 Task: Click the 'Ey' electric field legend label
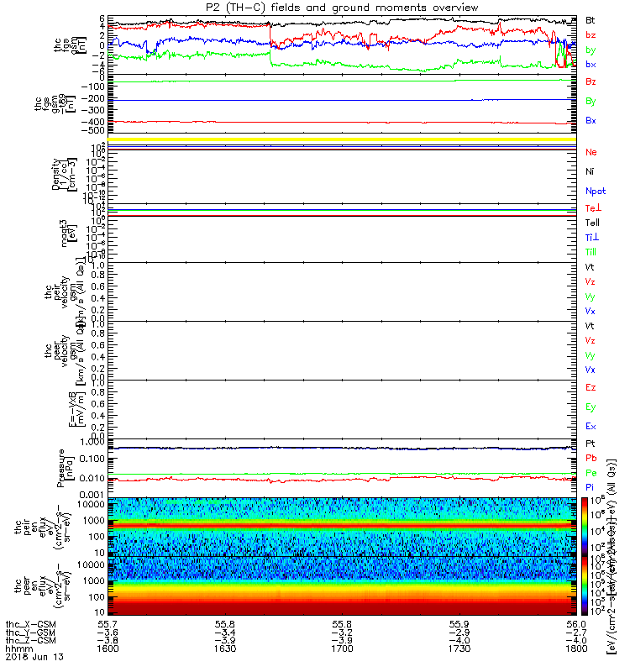[x=591, y=407]
